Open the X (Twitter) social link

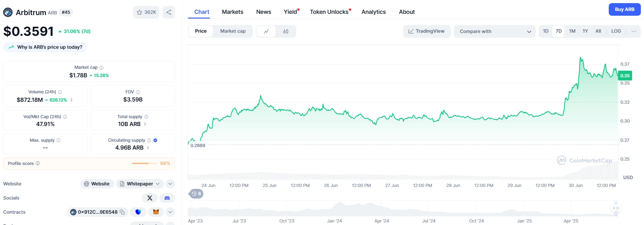(150, 198)
